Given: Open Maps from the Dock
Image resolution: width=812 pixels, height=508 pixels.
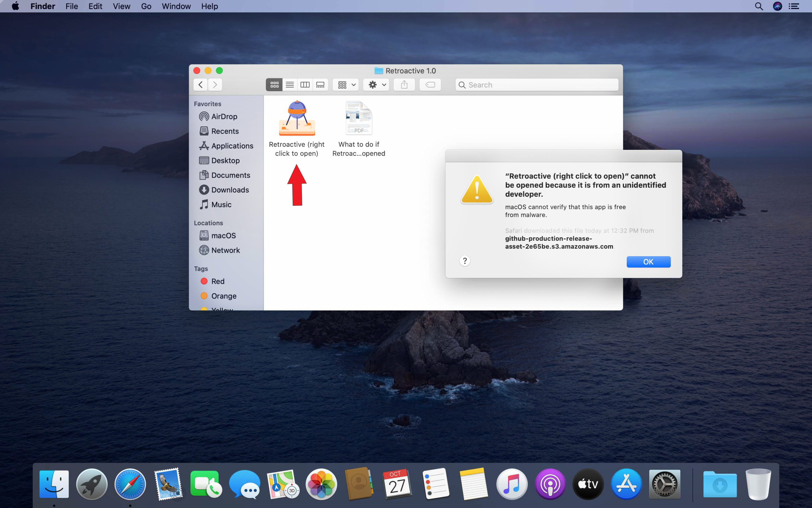Looking at the screenshot, I should [x=283, y=484].
